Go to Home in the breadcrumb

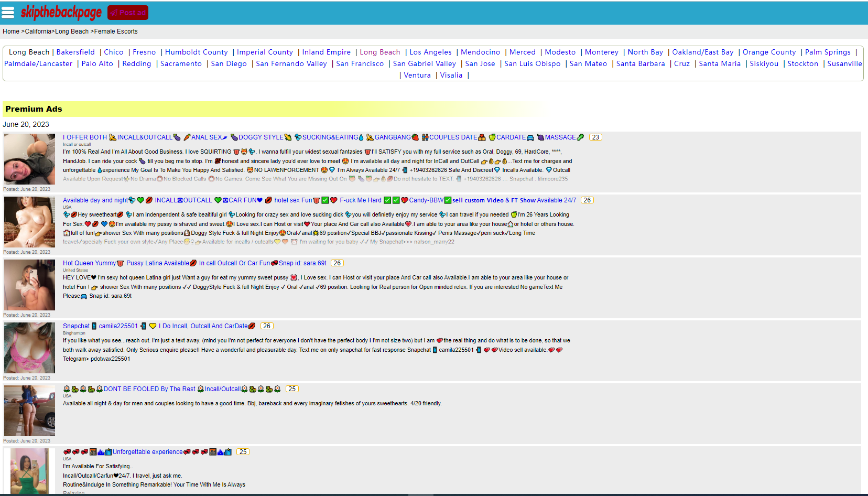[11, 31]
